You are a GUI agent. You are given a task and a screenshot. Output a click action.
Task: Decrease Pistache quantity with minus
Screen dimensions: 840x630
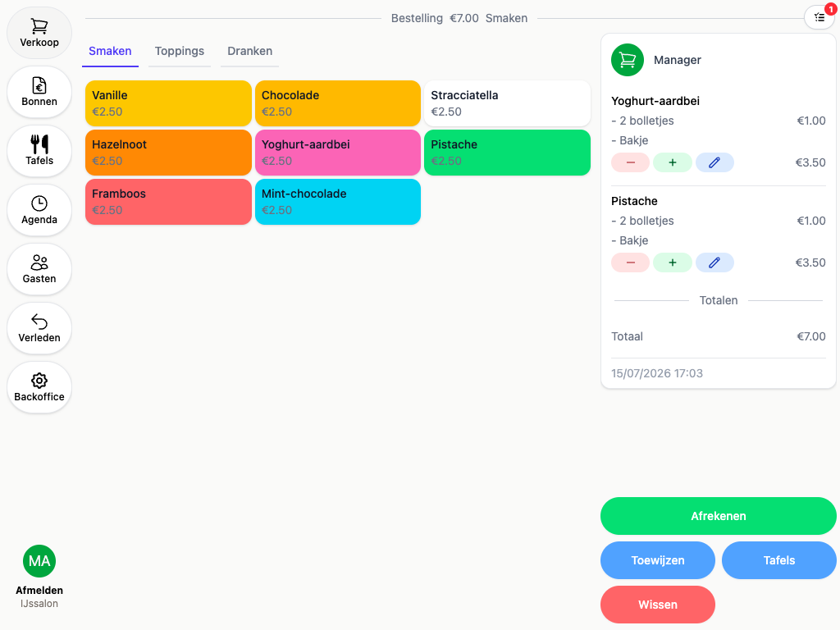(x=631, y=262)
